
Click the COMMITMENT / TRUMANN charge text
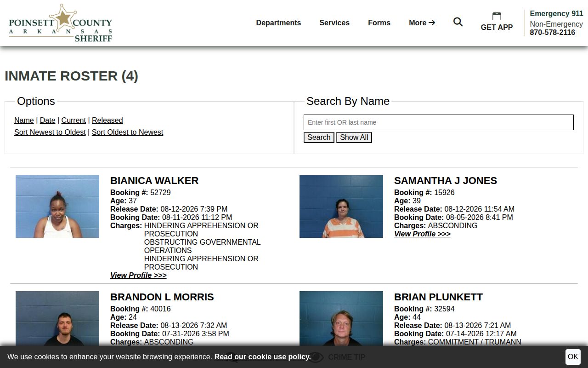pos(475,342)
